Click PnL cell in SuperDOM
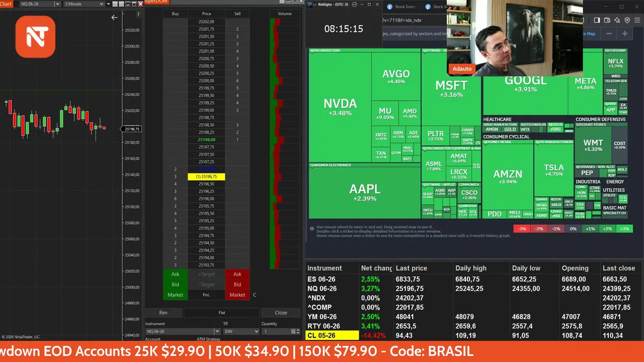The image size is (644, 362). point(206,295)
